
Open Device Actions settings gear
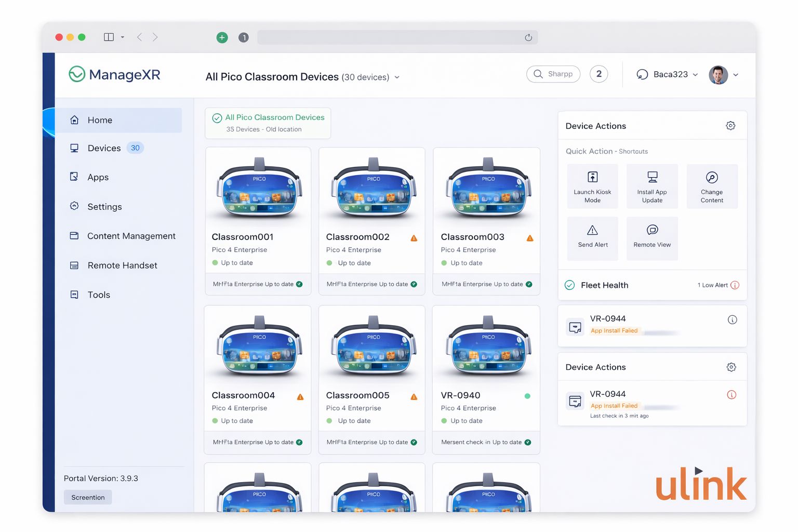pos(730,125)
